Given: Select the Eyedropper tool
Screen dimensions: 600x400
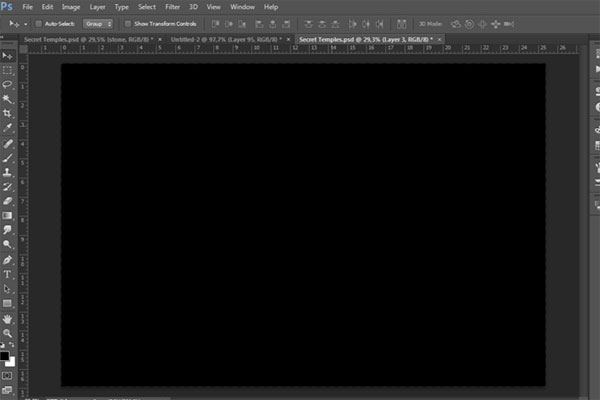Looking at the screenshot, I should pos(8,128).
